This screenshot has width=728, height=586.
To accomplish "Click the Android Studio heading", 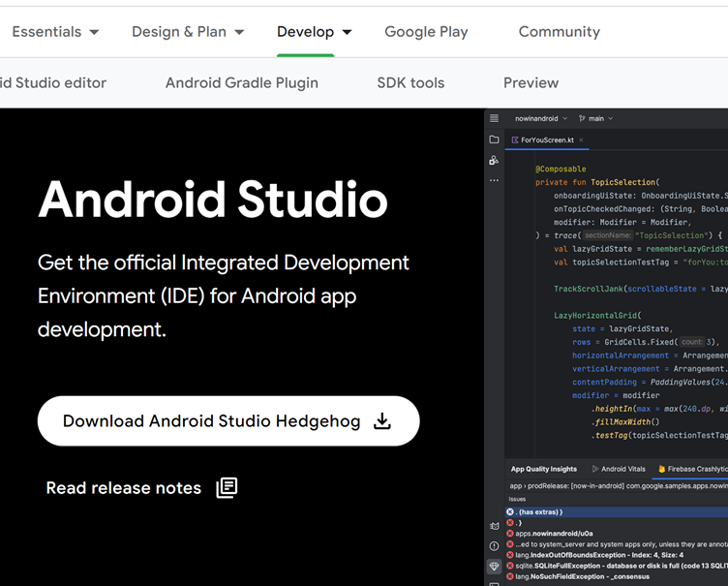I will tap(213, 200).
